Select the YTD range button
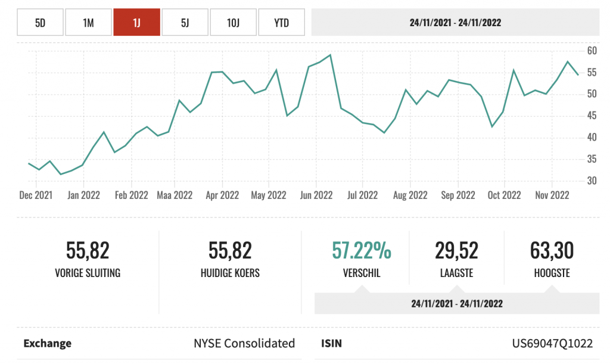This screenshot has width=610, height=364. click(282, 23)
